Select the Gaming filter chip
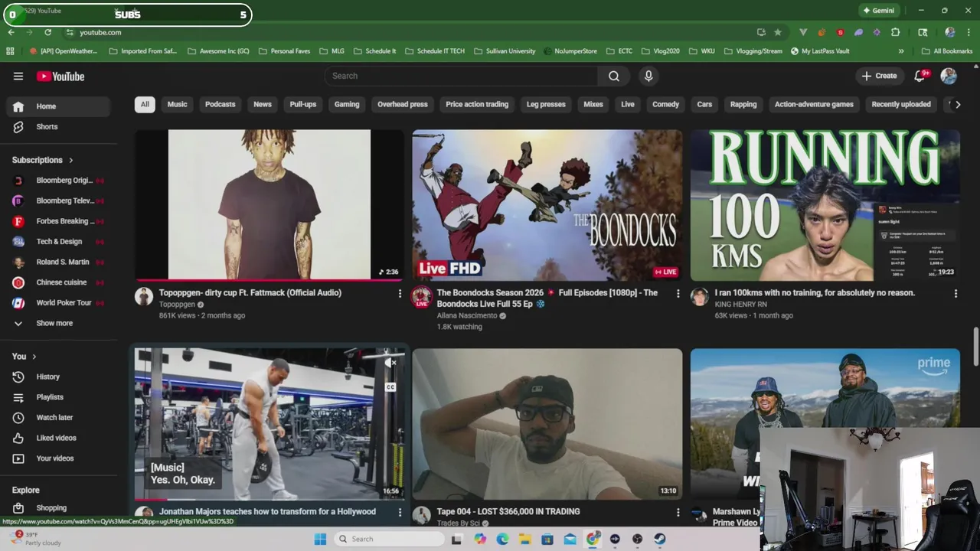Image resolution: width=980 pixels, height=551 pixels. pos(347,104)
